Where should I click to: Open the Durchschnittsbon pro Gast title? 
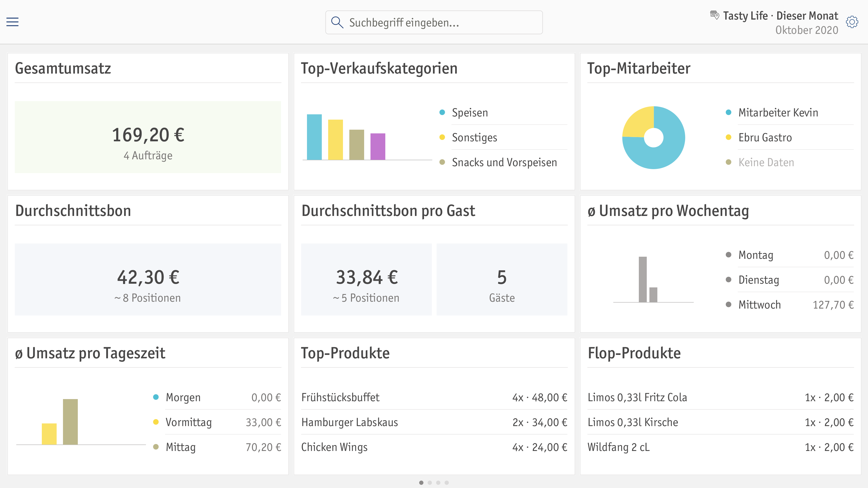[388, 211]
